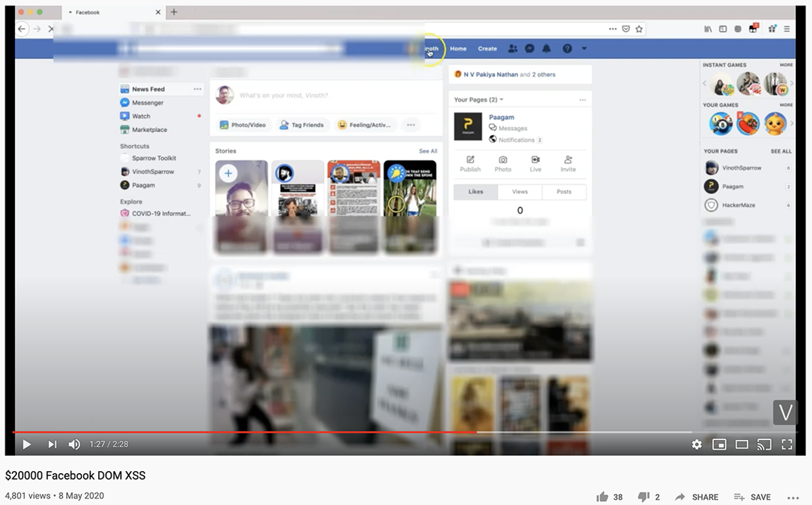Activate miniplayer mode

719,444
